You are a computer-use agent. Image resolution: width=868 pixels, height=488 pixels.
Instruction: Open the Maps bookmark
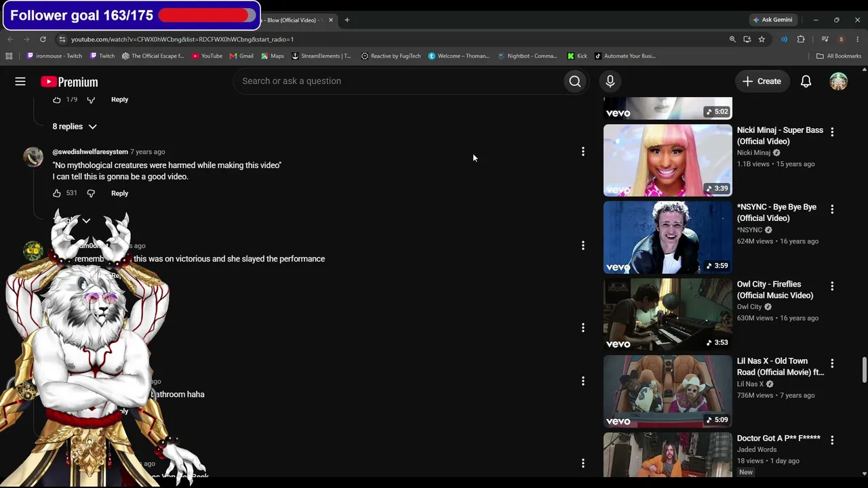(x=273, y=56)
